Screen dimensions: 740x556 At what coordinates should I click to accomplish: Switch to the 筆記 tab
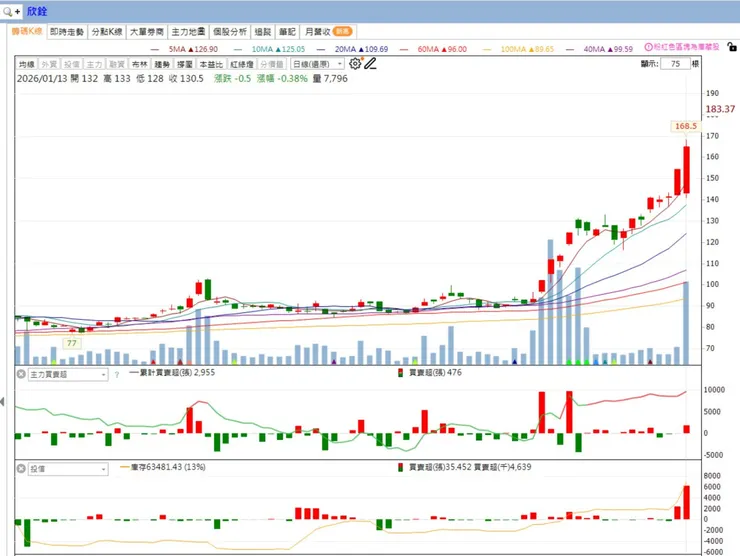[287, 32]
